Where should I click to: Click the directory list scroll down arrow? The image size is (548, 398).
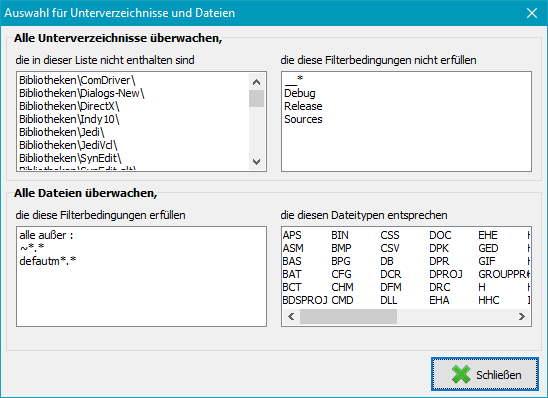[257, 162]
